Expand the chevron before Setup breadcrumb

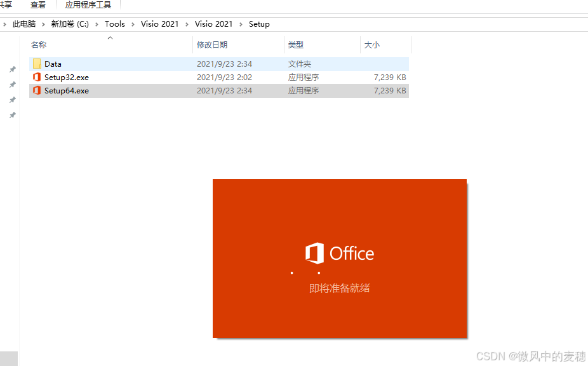[x=241, y=24]
